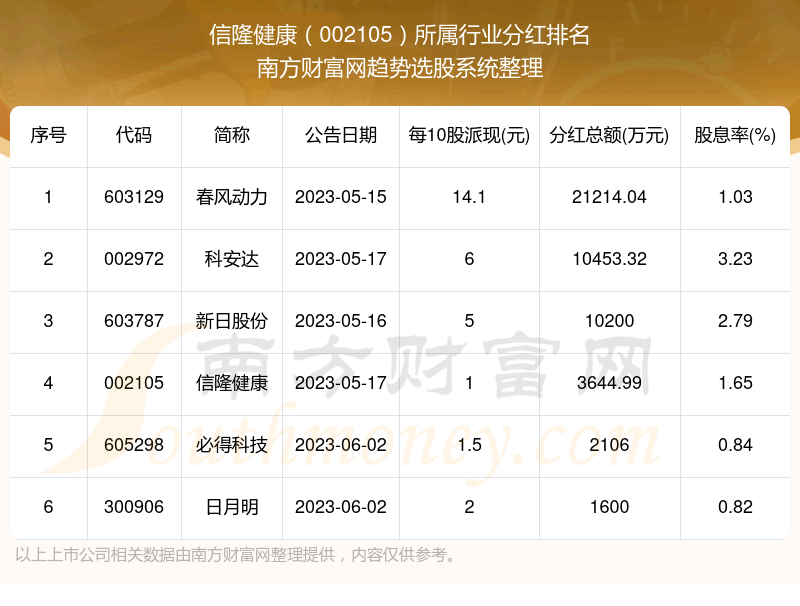This screenshot has width=800, height=606.
Task: Click date 2023-05-15 in 春风动力 row
Action: coord(341,197)
